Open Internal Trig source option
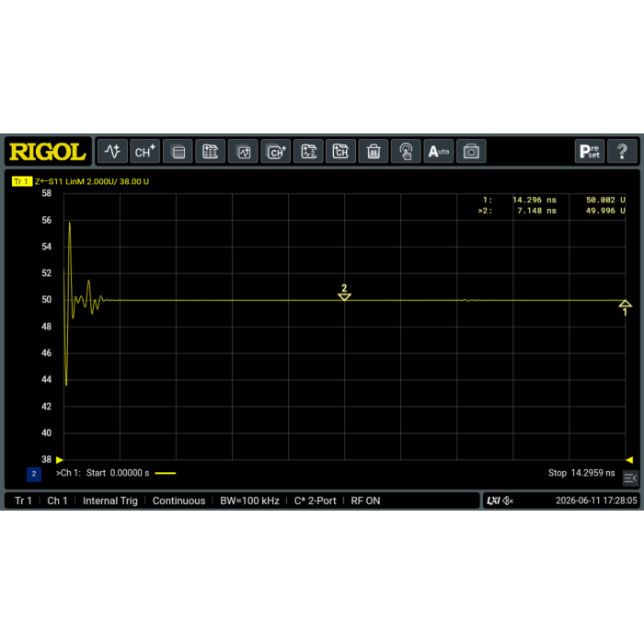Screen dimensions: 644x644 click(x=110, y=500)
